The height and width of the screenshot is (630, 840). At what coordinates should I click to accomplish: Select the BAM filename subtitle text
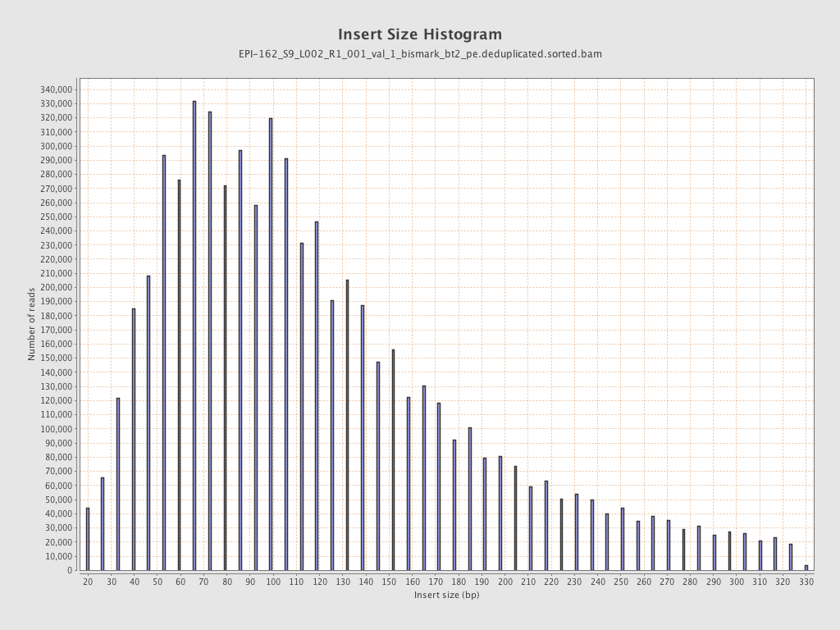tap(420, 54)
